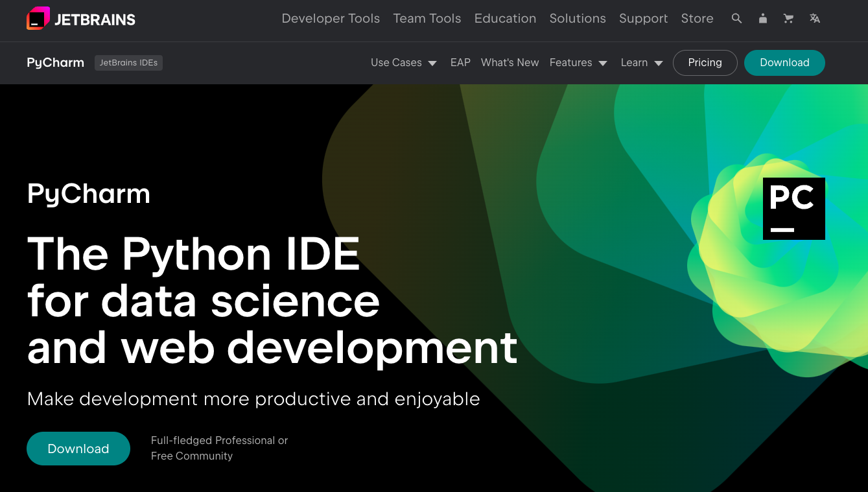Click the JetBrains IDEs tag

128,63
